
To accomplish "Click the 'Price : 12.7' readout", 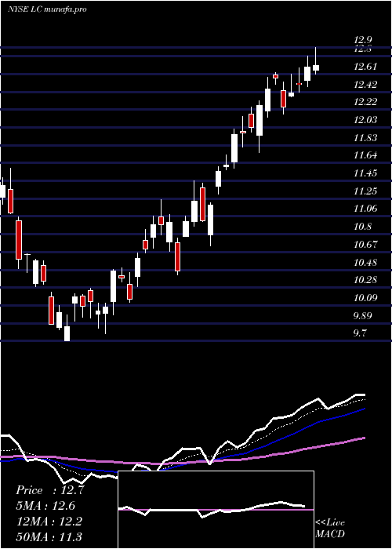I will click(x=49, y=490).
